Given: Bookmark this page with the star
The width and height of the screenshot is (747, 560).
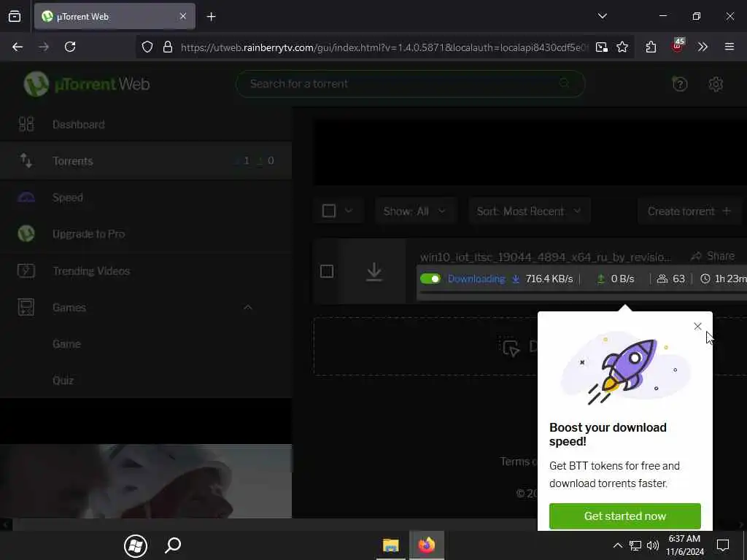Looking at the screenshot, I should (x=622, y=47).
